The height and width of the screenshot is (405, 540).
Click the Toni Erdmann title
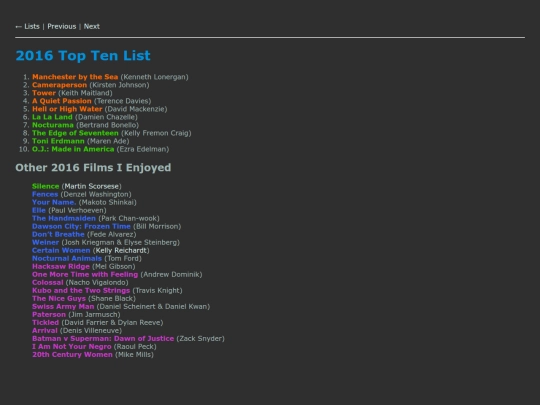pos(58,141)
